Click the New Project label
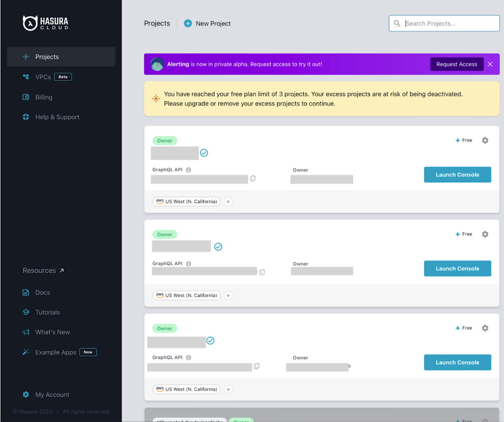Viewport: 504px width, 422px height. [213, 24]
